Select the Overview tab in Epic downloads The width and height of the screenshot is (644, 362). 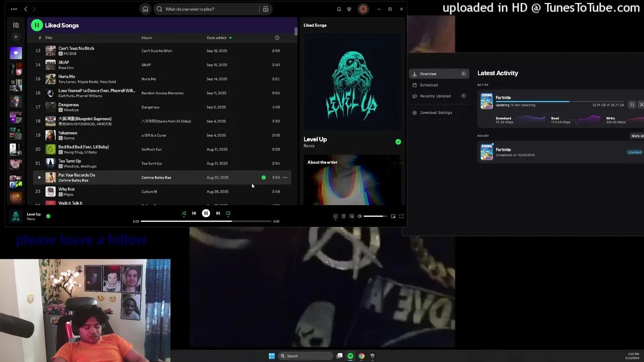coord(439,74)
